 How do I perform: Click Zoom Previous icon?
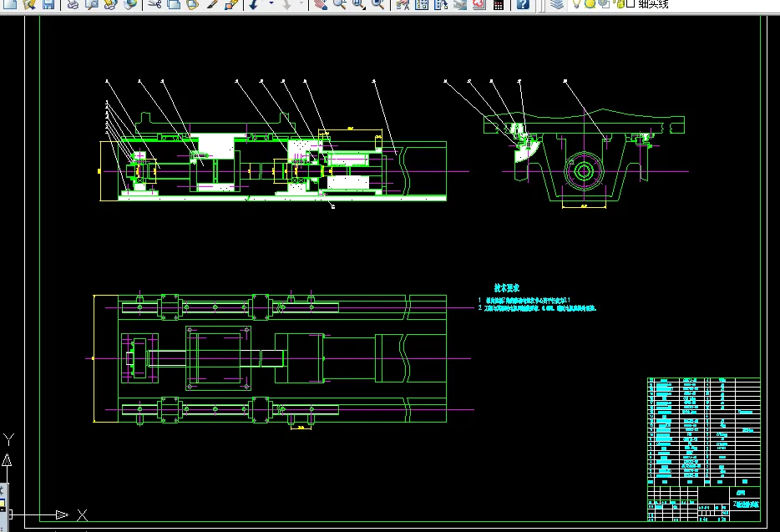tap(378, 4)
